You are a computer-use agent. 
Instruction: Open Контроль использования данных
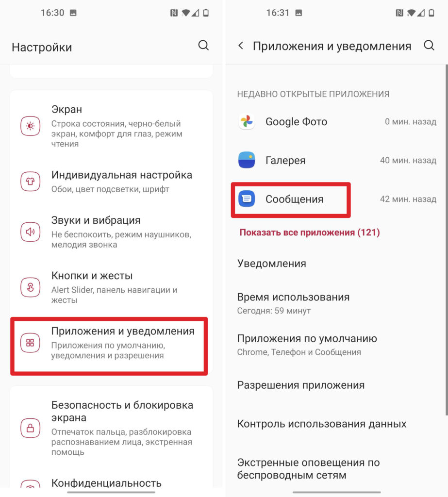336,424
